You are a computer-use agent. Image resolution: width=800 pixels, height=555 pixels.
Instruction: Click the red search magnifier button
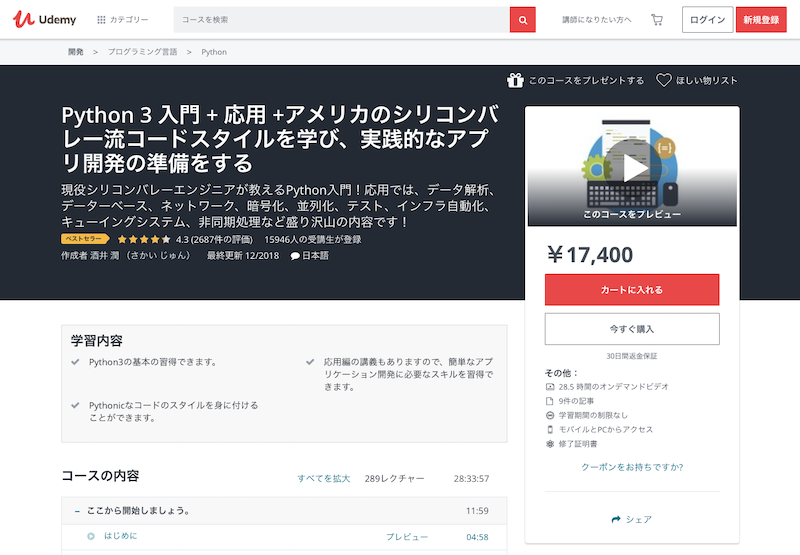pyautogui.click(x=522, y=20)
